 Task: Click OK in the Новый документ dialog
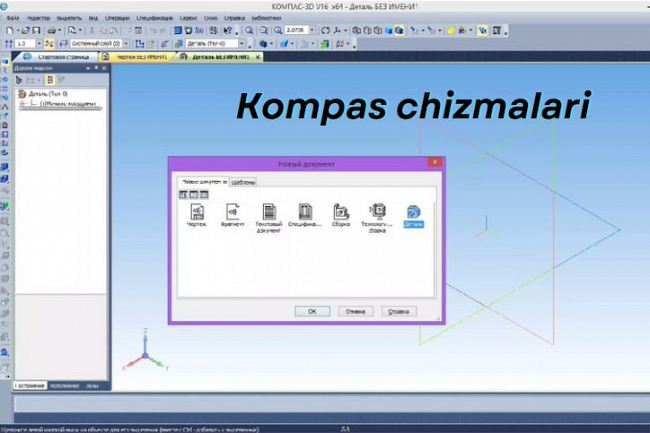[312, 311]
